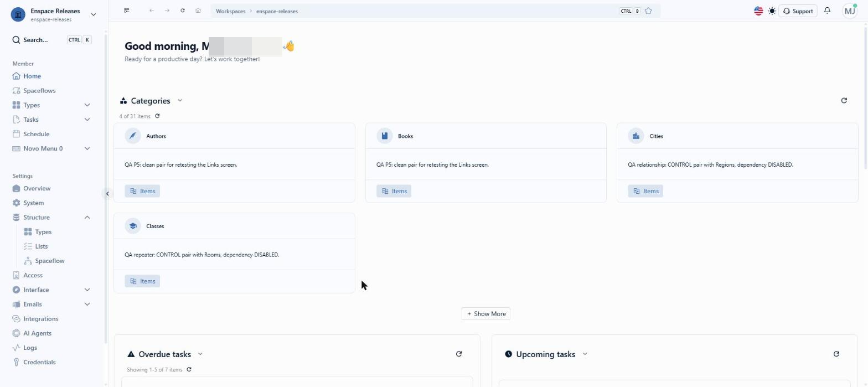This screenshot has width=868, height=387.
Task: Toggle the sidebar panel icon in toolbar
Action: [127, 11]
